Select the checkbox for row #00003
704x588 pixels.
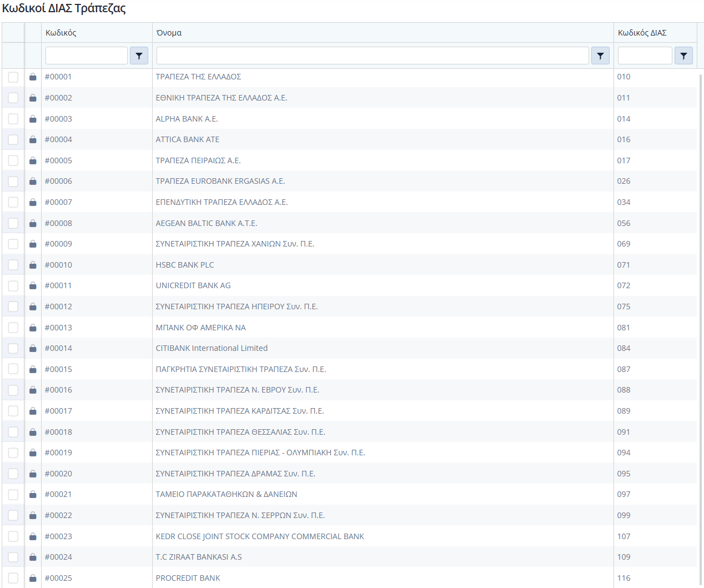pos(13,119)
